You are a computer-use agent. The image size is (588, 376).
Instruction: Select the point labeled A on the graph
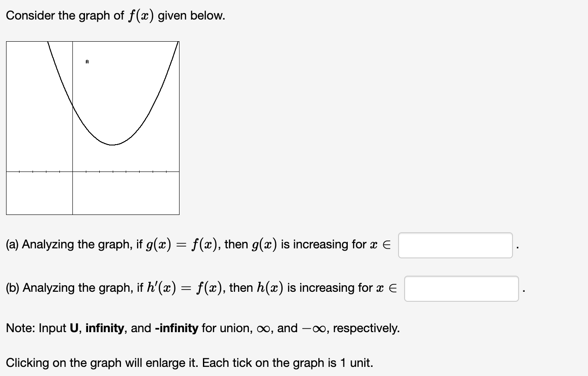(x=86, y=62)
